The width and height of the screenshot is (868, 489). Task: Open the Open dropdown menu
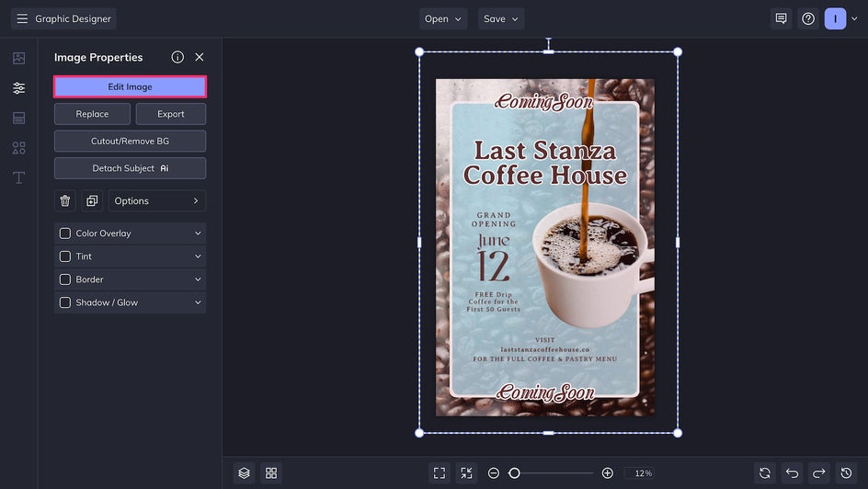point(443,18)
